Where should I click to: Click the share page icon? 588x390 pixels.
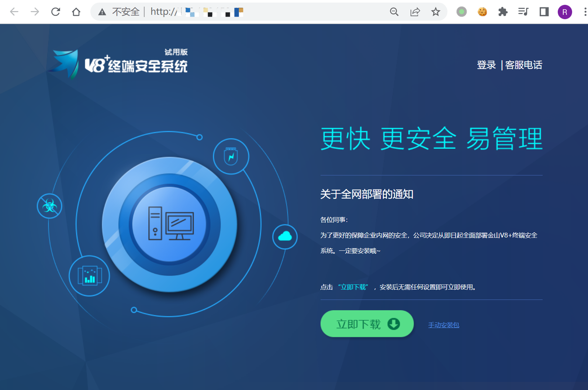click(x=415, y=12)
